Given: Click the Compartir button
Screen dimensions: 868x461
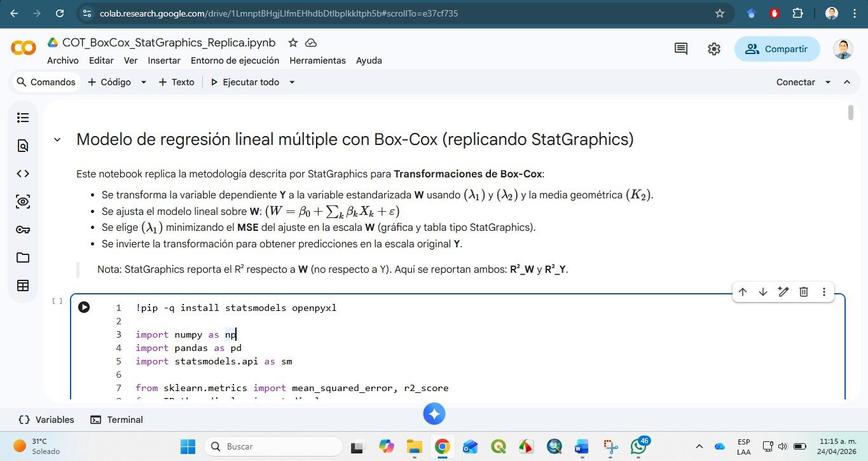Looking at the screenshot, I should click(777, 49).
